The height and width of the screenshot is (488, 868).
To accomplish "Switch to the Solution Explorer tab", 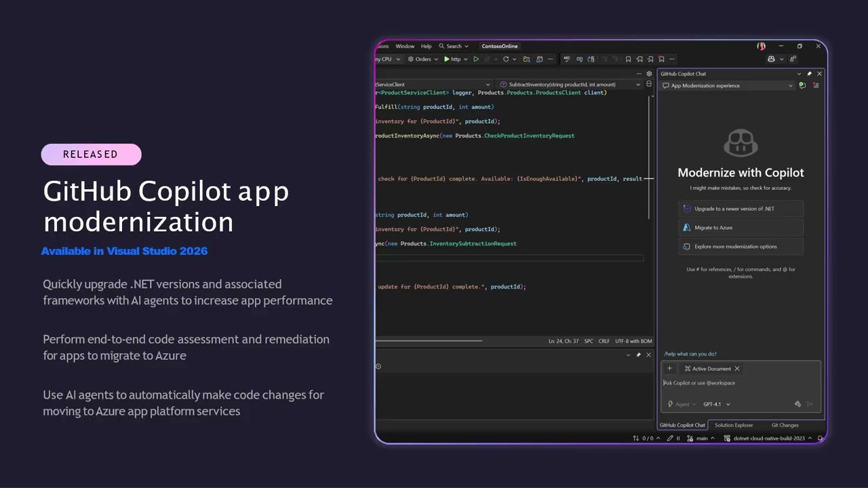I will click(x=734, y=425).
